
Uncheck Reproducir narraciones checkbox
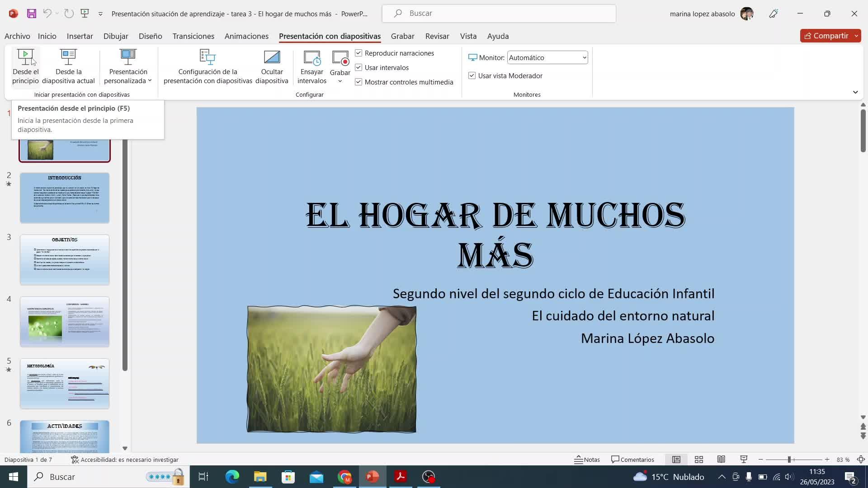[359, 53]
